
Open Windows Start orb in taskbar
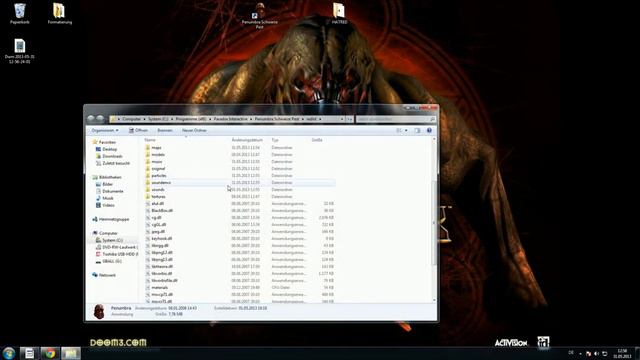(9, 353)
